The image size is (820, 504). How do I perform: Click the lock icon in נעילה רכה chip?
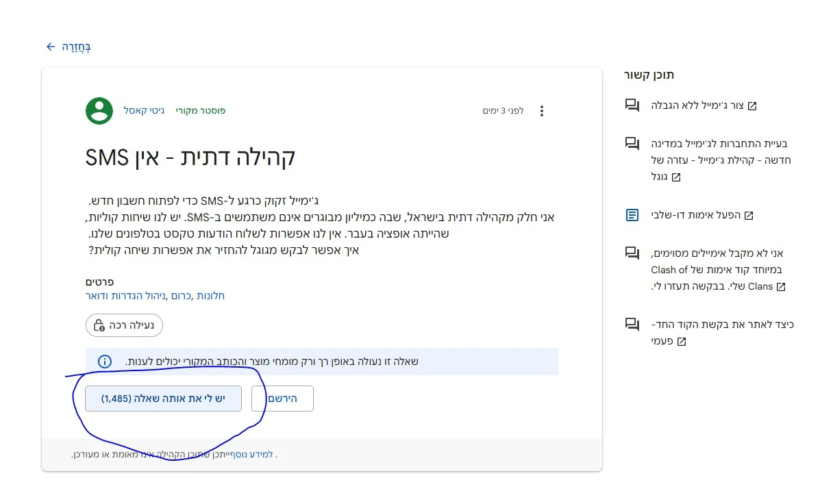(x=99, y=325)
